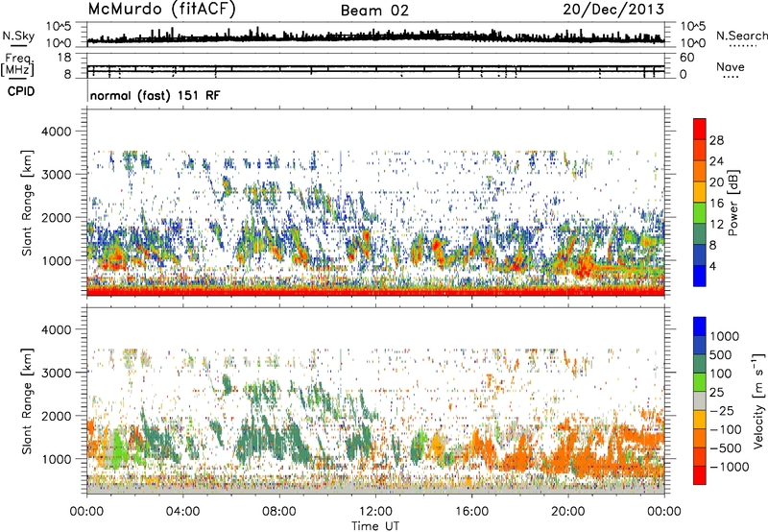Click the "20" power colorbar label
The image size is (768, 532).
(x=716, y=182)
